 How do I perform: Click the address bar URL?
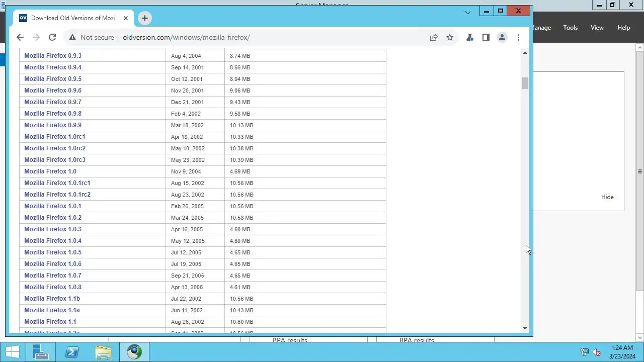click(186, 37)
